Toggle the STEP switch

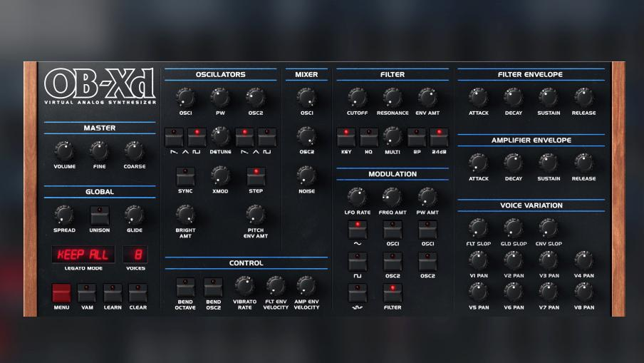[x=256, y=176]
